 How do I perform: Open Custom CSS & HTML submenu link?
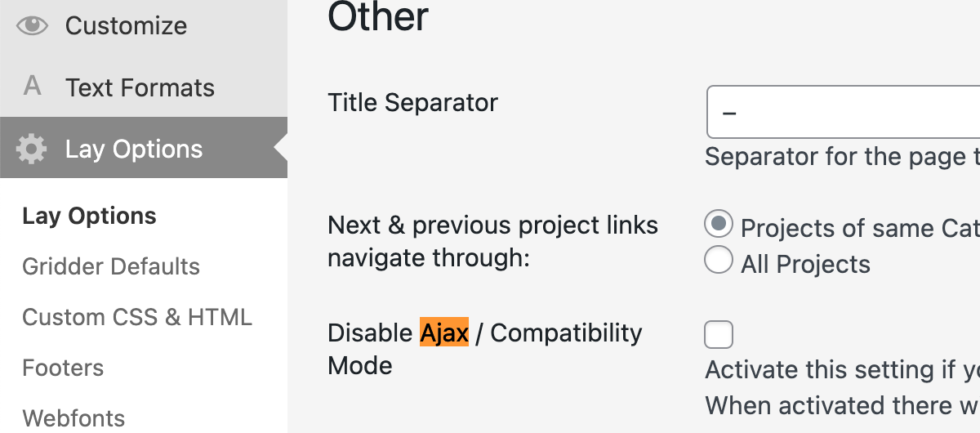pos(137,317)
